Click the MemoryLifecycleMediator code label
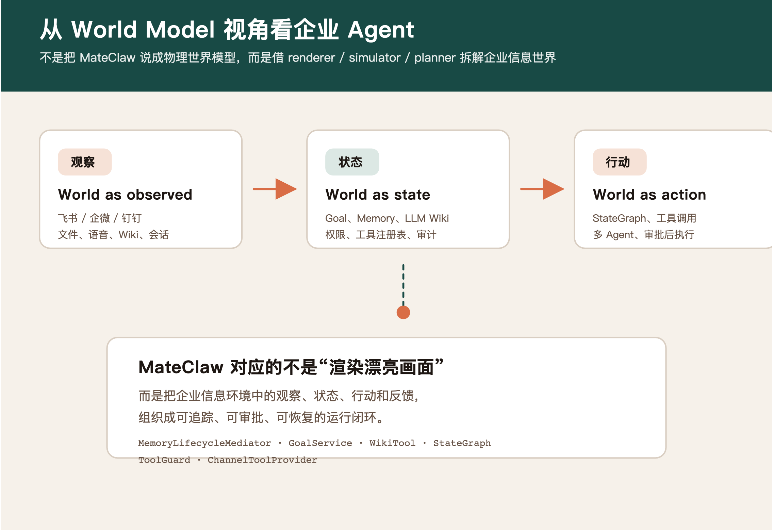This screenshot has height=532, width=773. click(x=204, y=443)
